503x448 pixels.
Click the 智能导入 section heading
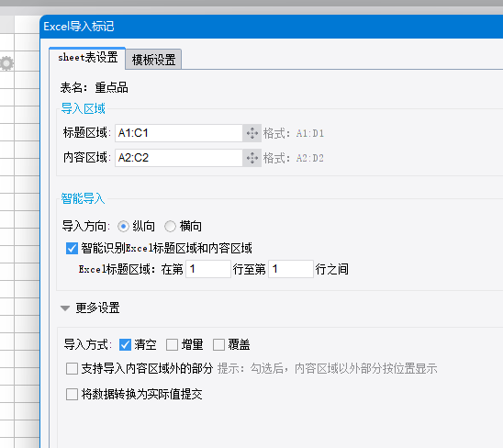[x=84, y=198]
